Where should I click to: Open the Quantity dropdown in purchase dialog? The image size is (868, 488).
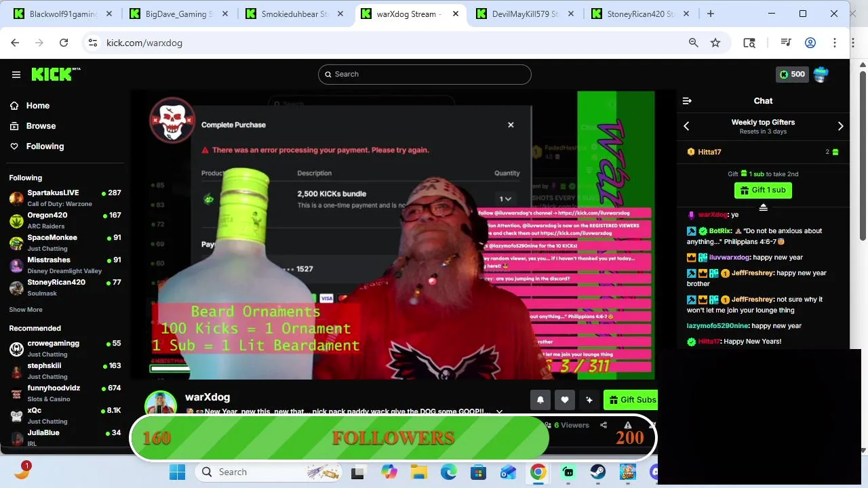[505, 199]
